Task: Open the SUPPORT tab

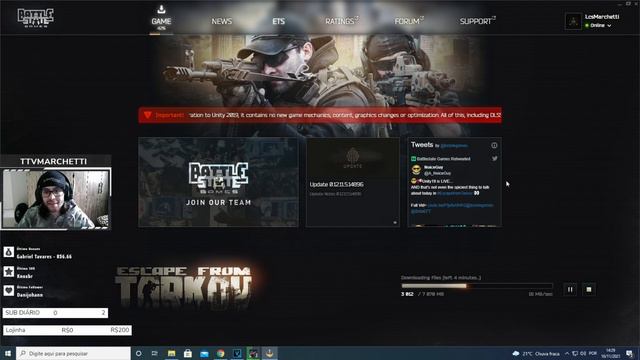Action: pos(477,21)
